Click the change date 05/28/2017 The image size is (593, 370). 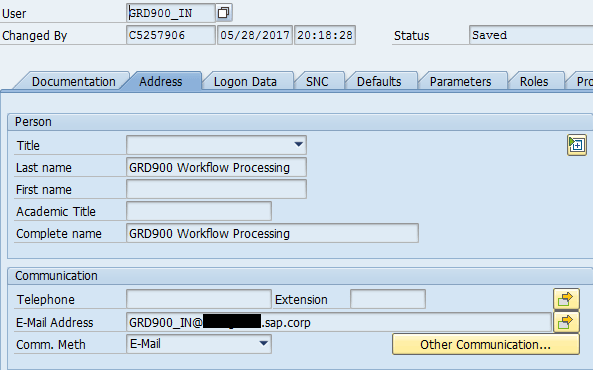[x=255, y=35]
